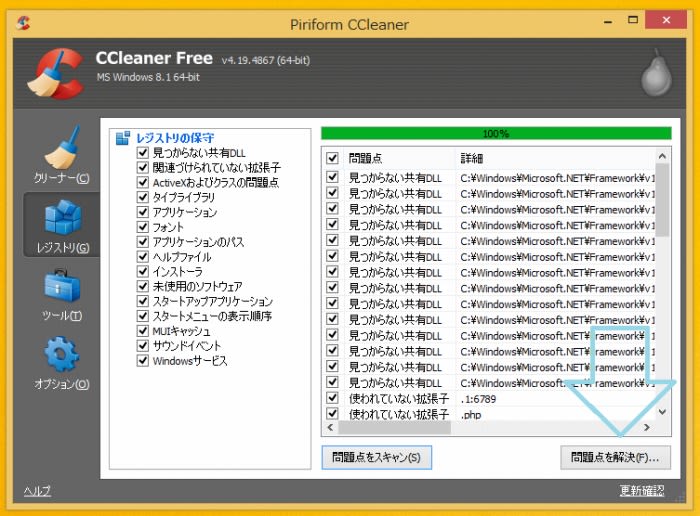Image resolution: width=700 pixels, height=516 pixels.
Task: Click the title bar CCleaner app icon
Action: click(23, 20)
